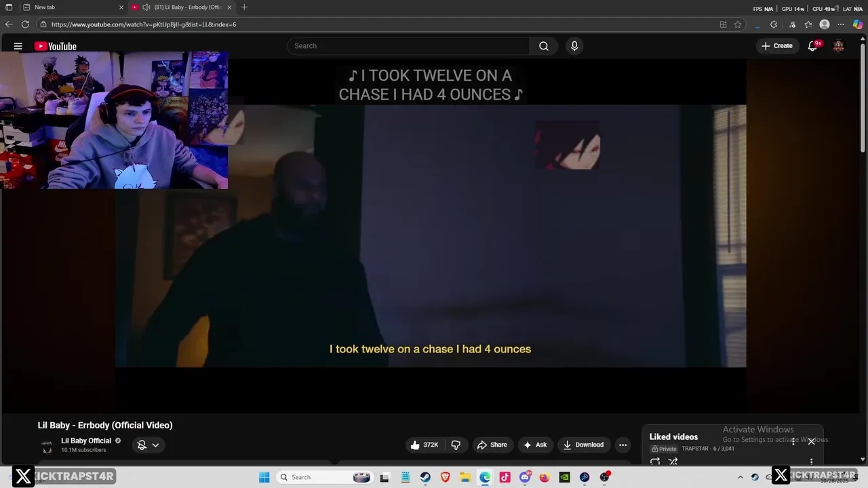Click the Ask button

coord(535,445)
